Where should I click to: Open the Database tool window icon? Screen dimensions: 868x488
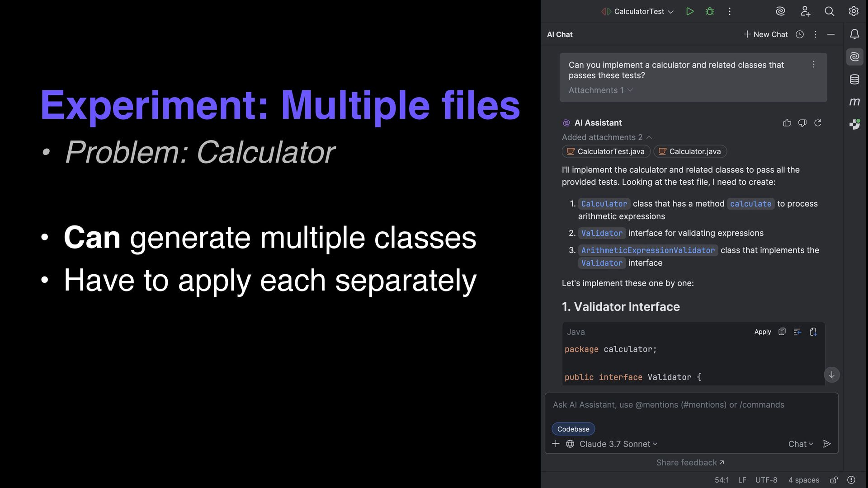[854, 80]
